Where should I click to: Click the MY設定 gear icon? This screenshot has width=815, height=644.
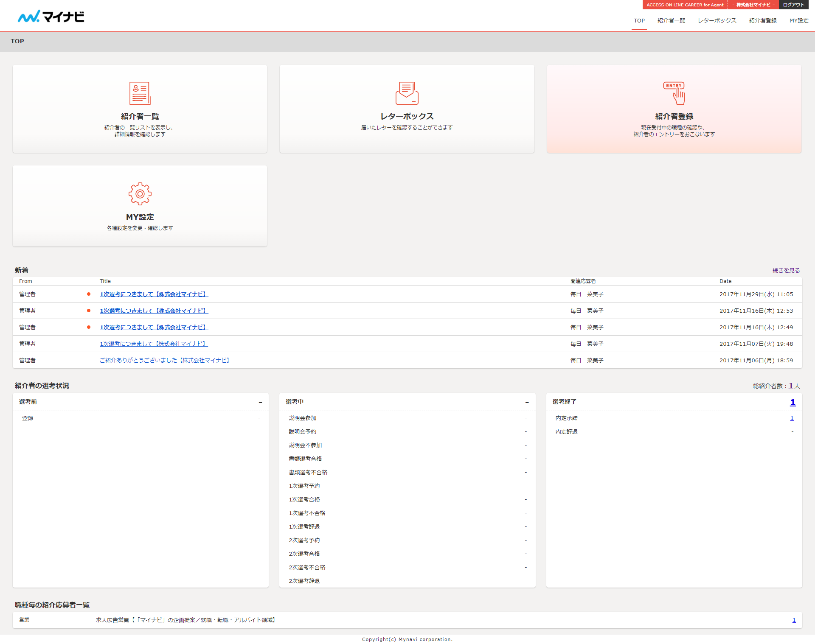click(x=140, y=194)
